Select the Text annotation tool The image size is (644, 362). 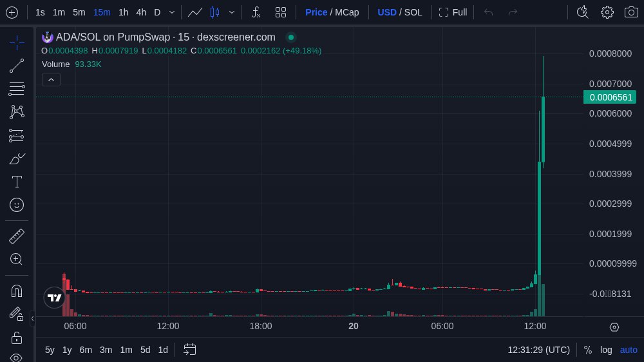click(17, 182)
